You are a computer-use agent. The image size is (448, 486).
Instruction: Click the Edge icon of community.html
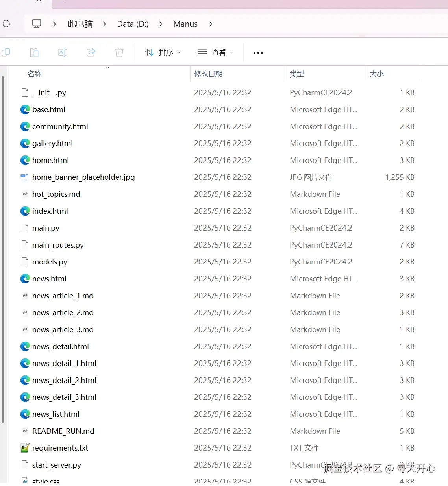[25, 126]
